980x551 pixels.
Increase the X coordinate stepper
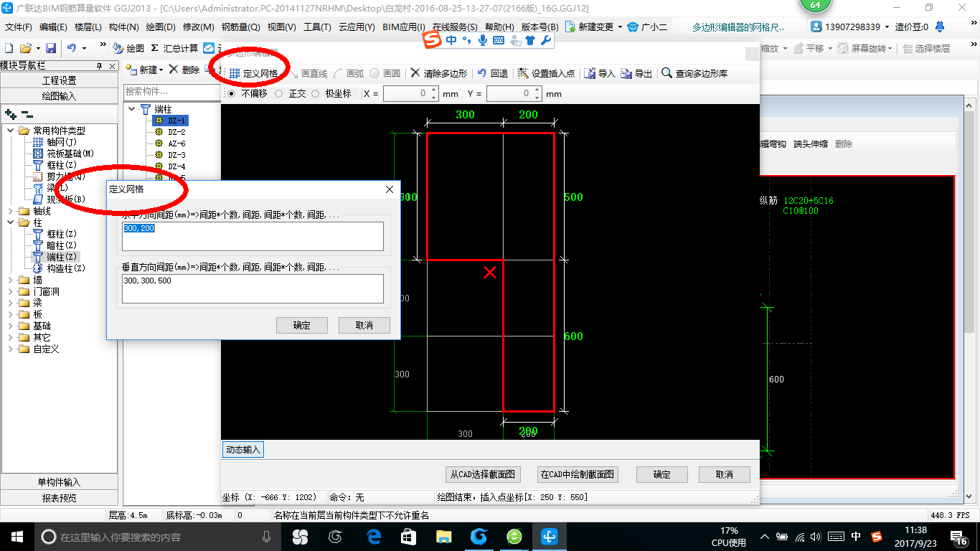coord(433,90)
